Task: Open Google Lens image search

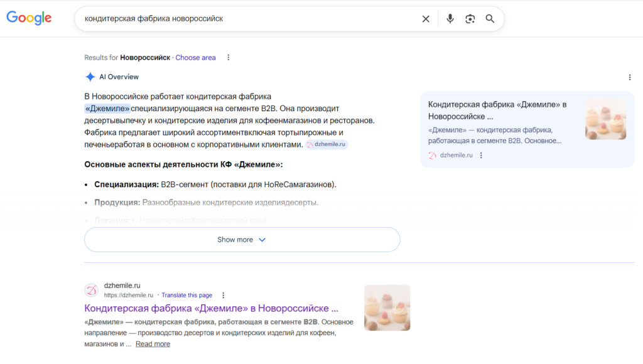Action: (x=470, y=19)
